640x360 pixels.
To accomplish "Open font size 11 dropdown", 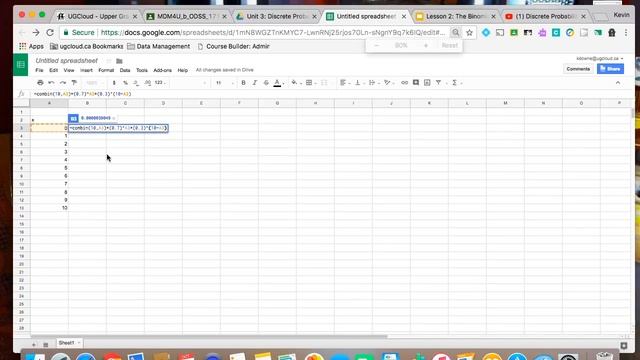I will coord(225,83).
